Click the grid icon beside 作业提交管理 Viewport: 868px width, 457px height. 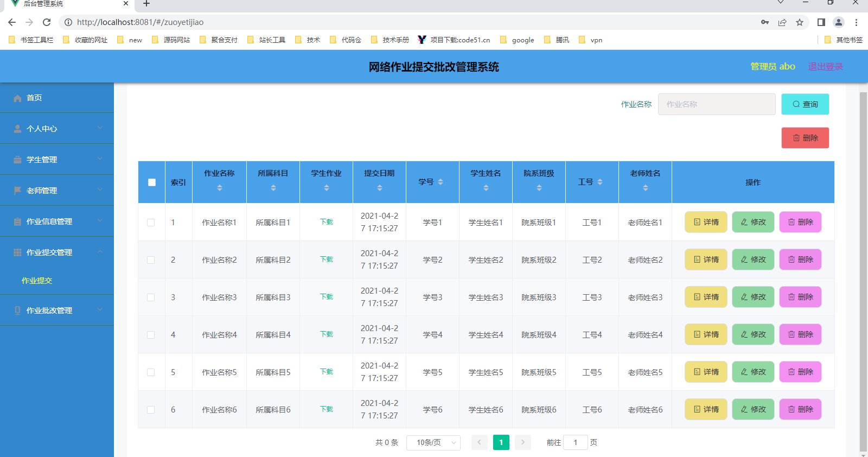click(17, 253)
